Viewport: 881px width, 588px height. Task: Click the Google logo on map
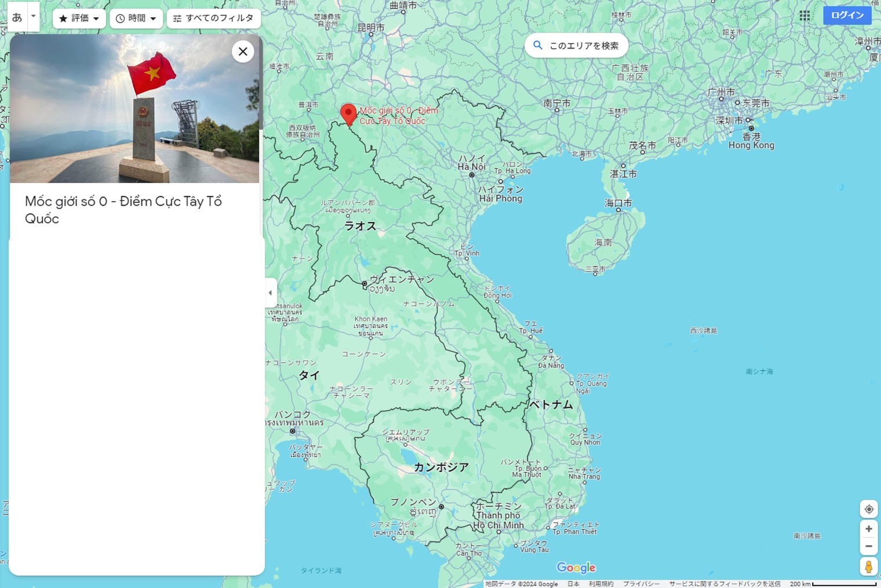point(576,568)
